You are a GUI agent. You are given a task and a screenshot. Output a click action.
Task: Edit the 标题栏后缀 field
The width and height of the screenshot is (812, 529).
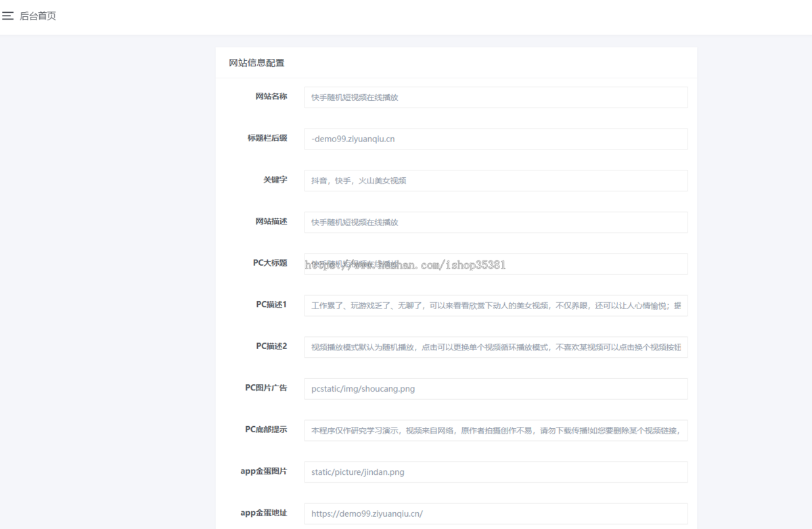tap(496, 139)
